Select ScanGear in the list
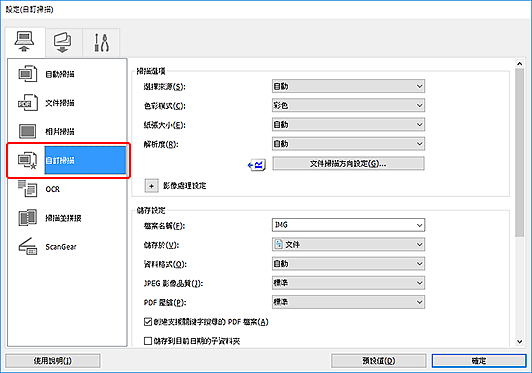 coord(61,247)
